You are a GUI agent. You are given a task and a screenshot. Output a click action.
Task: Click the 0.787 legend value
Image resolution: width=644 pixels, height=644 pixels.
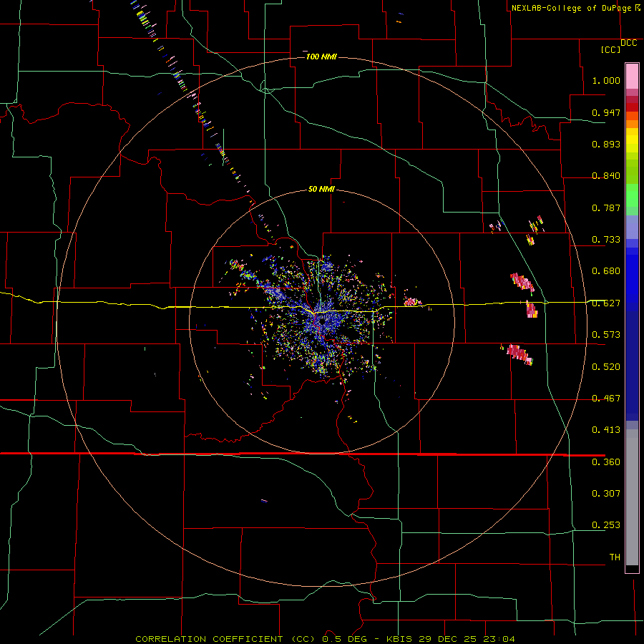coord(606,208)
